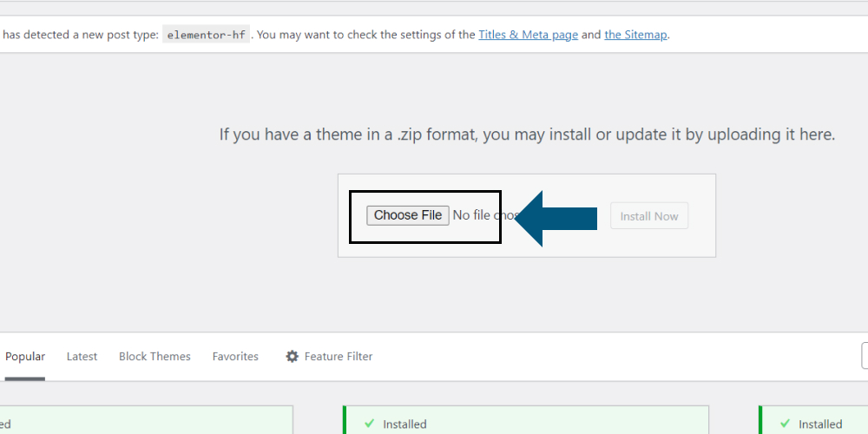Open the Block Themes tab
The height and width of the screenshot is (434, 868).
tap(155, 357)
